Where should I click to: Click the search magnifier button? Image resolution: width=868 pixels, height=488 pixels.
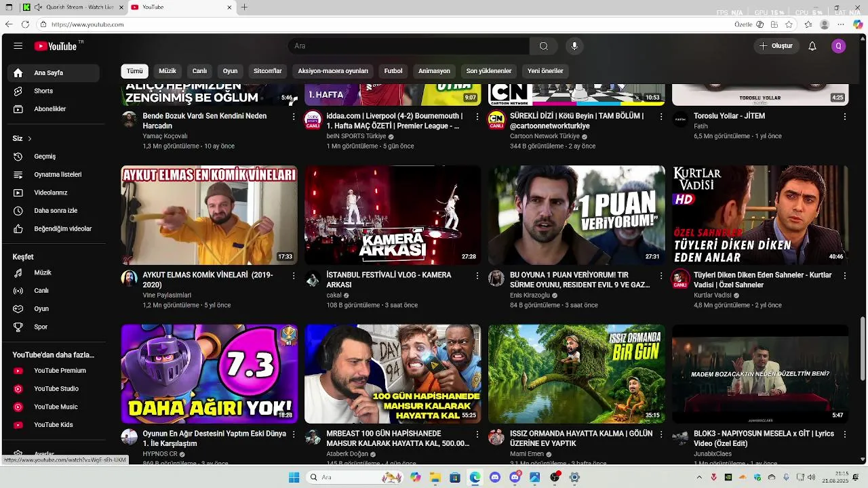pos(544,46)
